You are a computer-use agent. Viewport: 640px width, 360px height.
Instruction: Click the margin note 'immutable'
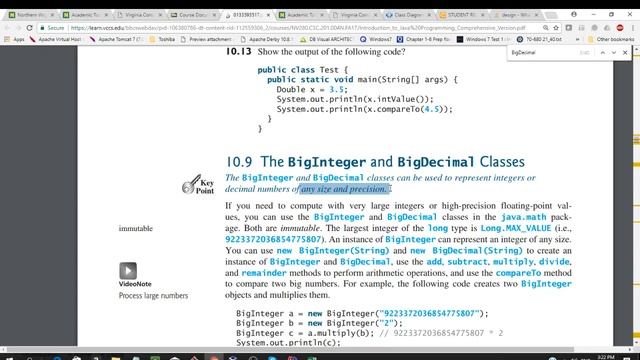tap(136, 229)
